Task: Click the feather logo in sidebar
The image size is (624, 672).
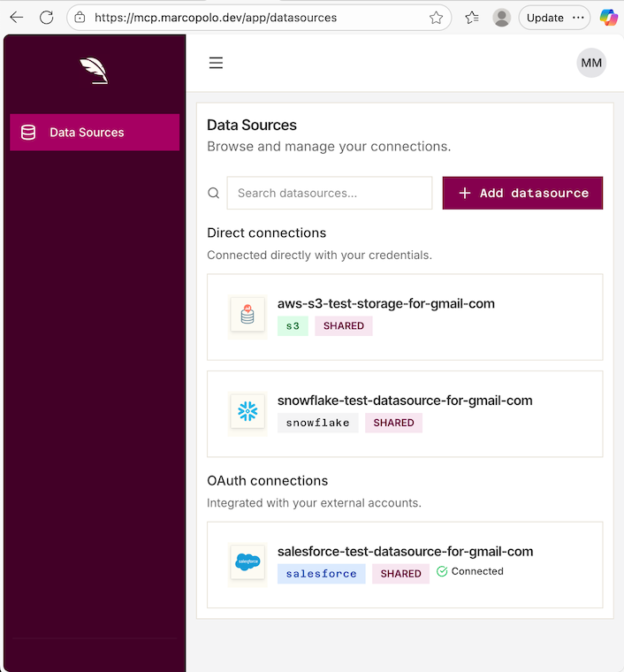Action: pyautogui.click(x=93, y=71)
